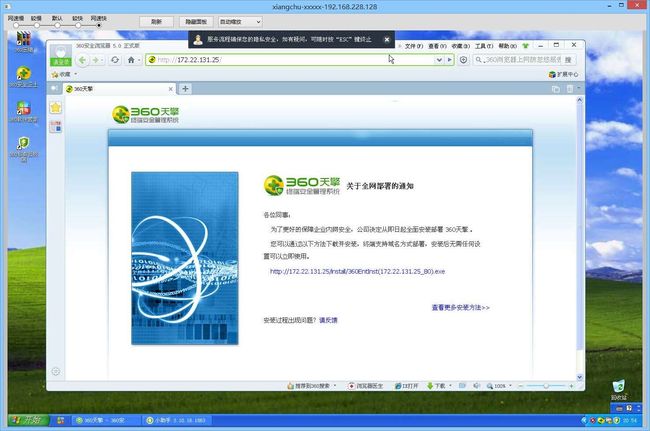
Task: Click the 推荐到360搜索 status item
Action: click(309, 386)
